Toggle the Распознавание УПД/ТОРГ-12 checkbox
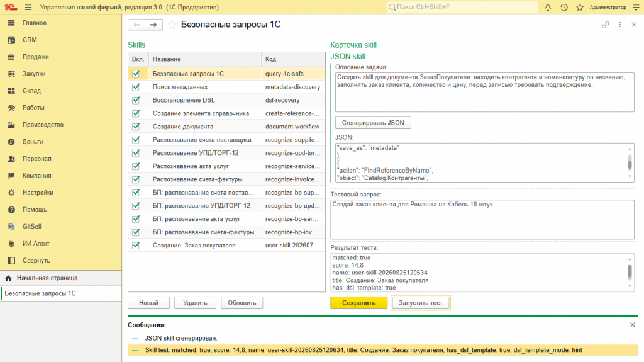 click(x=136, y=152)
